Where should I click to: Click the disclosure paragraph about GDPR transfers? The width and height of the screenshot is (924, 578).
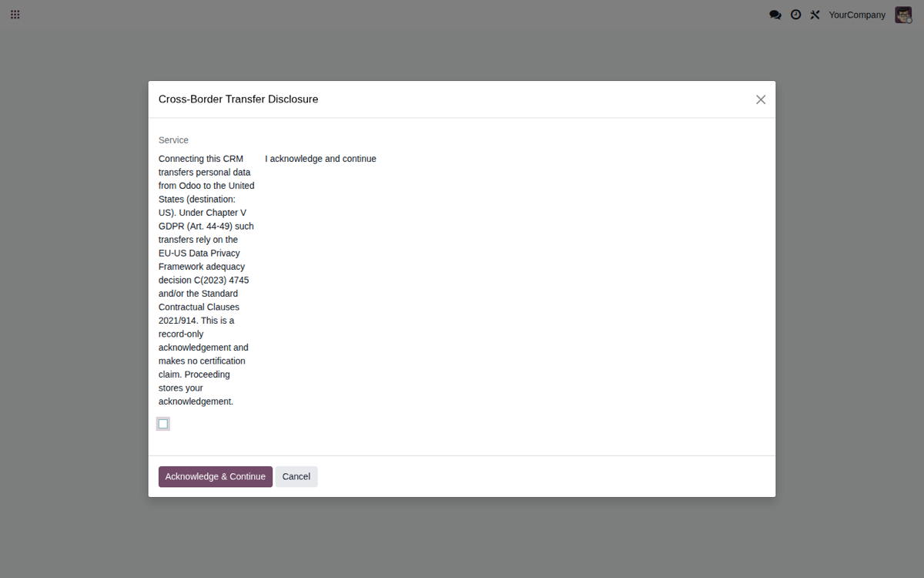(x=206, y=280)
